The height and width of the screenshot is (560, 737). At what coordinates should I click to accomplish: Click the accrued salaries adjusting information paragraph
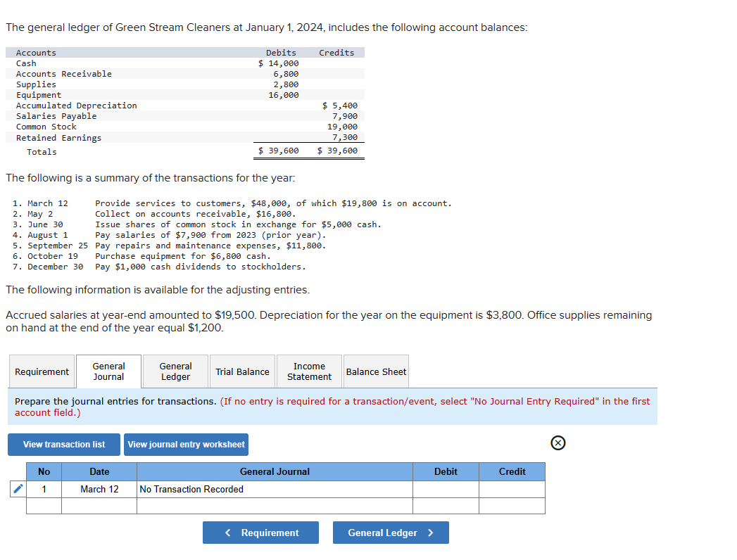pos(329,322)
